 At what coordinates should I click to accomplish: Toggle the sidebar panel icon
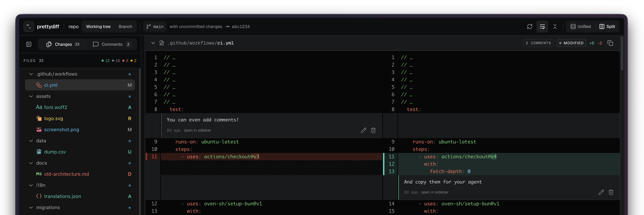pos(29,44)
